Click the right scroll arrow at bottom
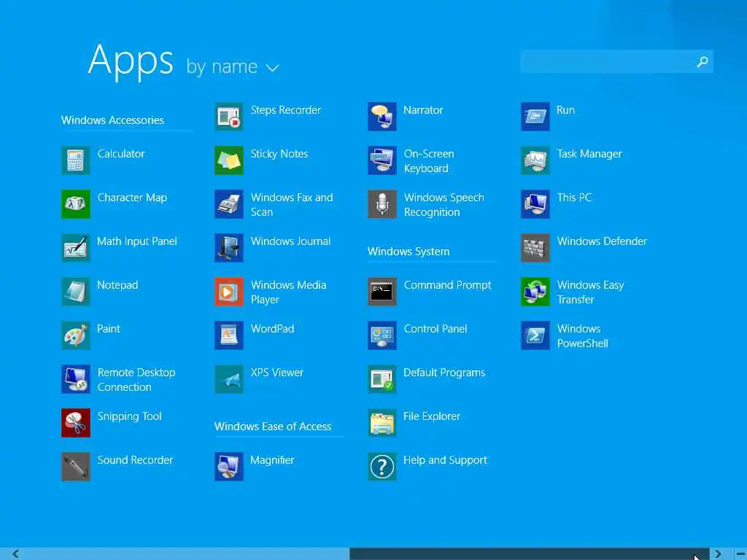Image resolution: width=747 pixels, height=560 pixels. 718,554
